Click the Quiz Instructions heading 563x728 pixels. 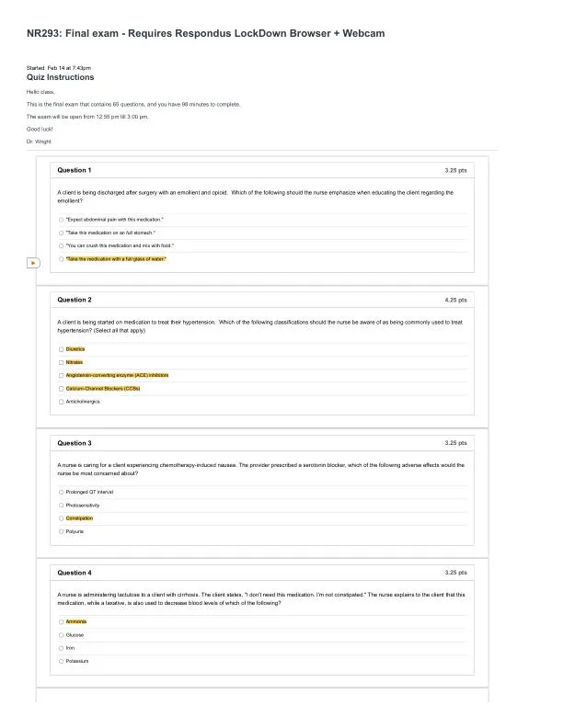click(60, 77)
